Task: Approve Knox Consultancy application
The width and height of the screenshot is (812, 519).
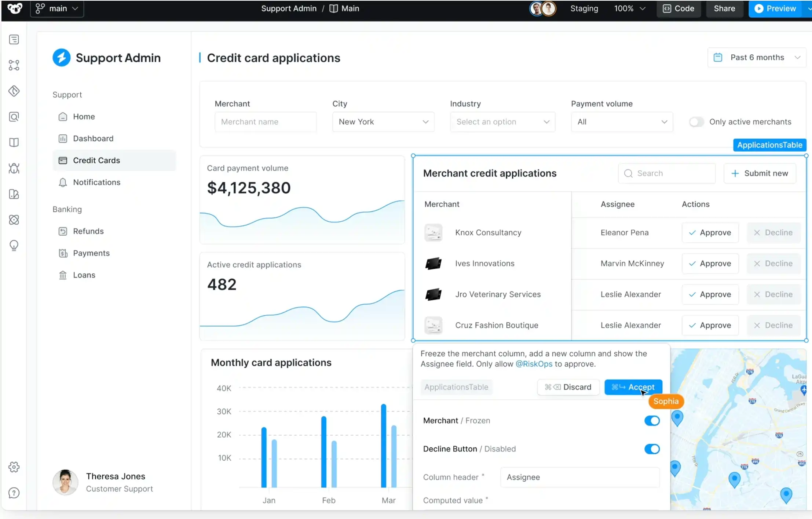Action: tap(710, 233)
